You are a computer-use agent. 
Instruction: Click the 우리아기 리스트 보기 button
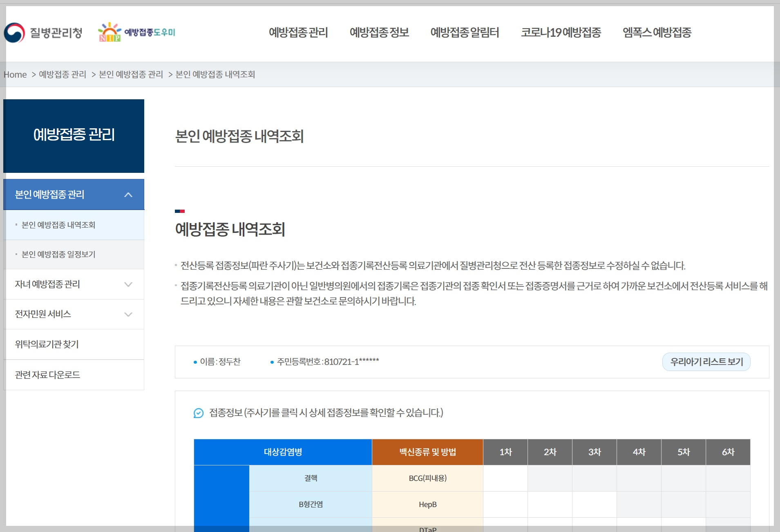click(x=706, y=362)
